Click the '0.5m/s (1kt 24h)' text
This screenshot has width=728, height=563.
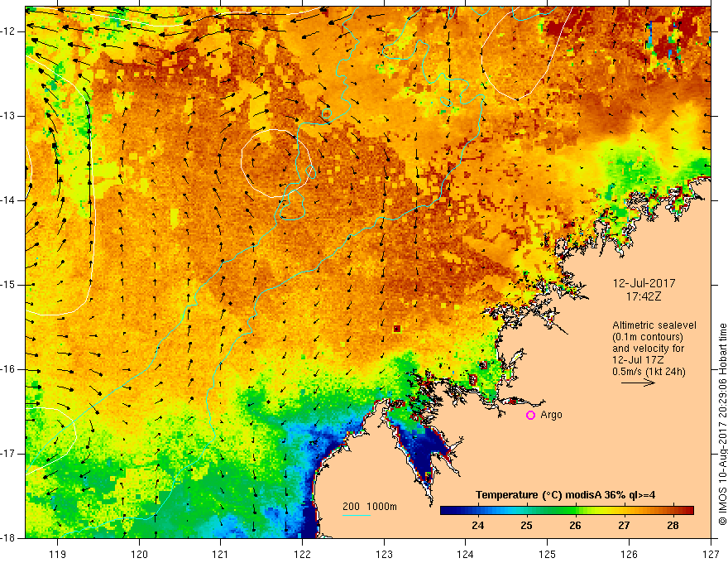[x=649, y=372]
